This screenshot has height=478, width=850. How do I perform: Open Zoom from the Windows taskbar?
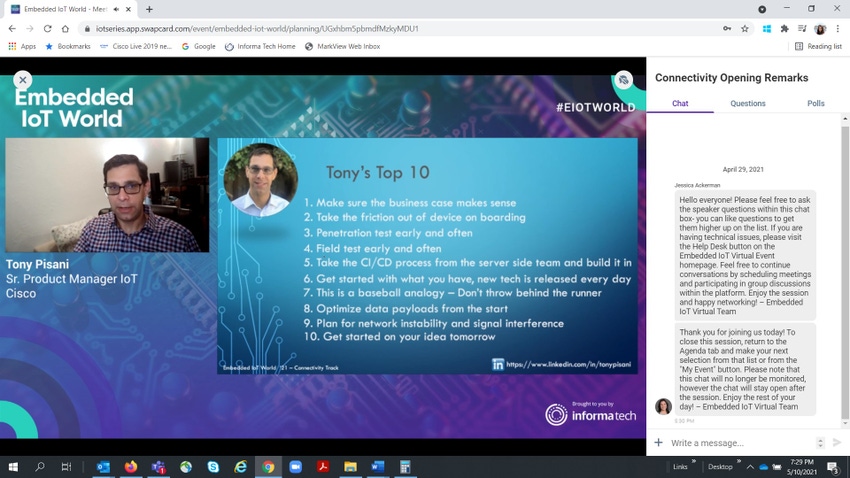(295, 467)
